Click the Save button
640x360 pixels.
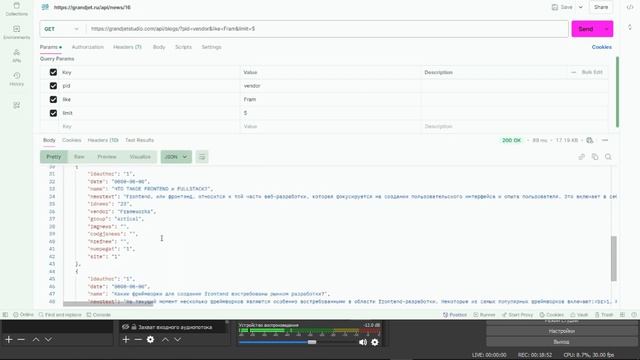click(562, 7)
